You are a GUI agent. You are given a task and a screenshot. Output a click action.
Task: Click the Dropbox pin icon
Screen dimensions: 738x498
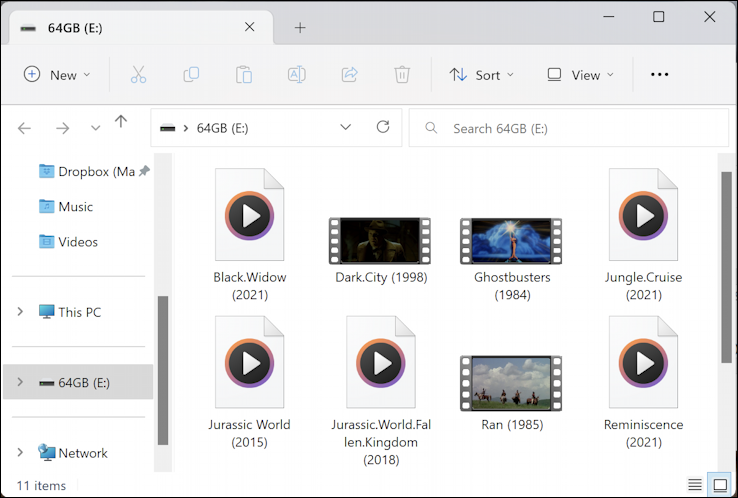(144, 171)
